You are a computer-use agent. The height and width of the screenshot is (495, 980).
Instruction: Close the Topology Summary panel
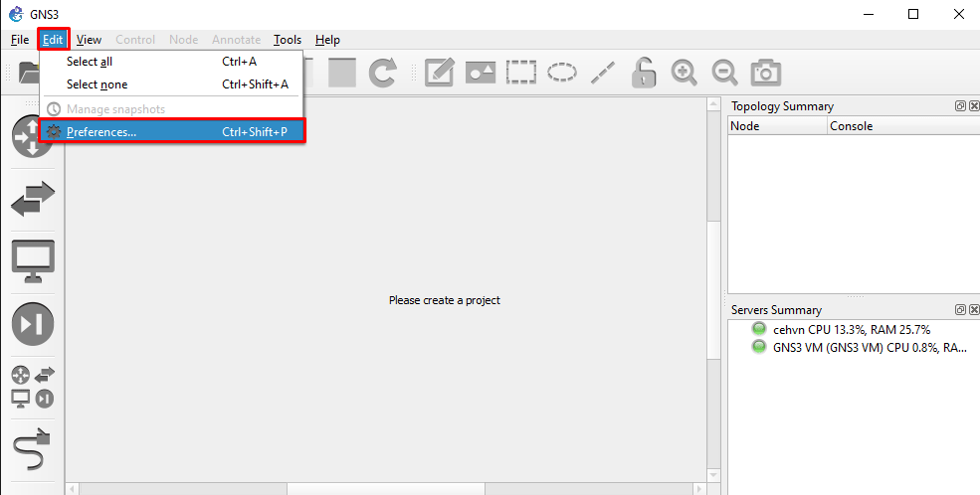pyautogui.click(x=974, y=106)
